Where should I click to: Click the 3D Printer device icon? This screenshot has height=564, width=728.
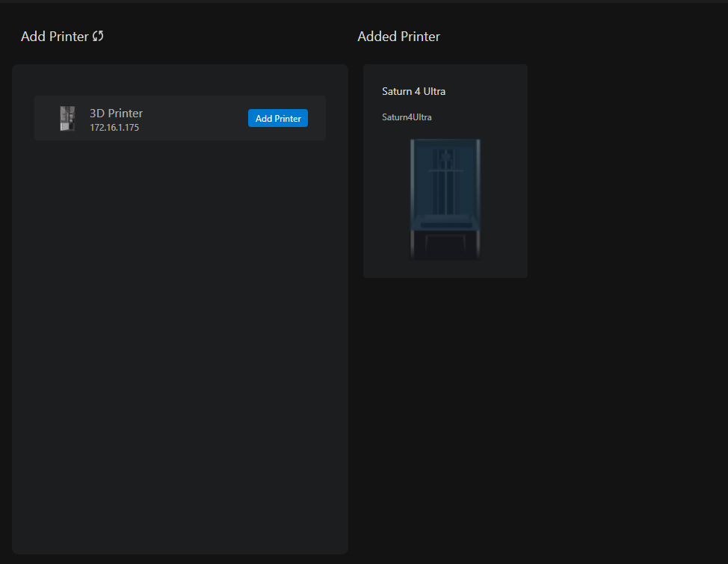[67, 119]
